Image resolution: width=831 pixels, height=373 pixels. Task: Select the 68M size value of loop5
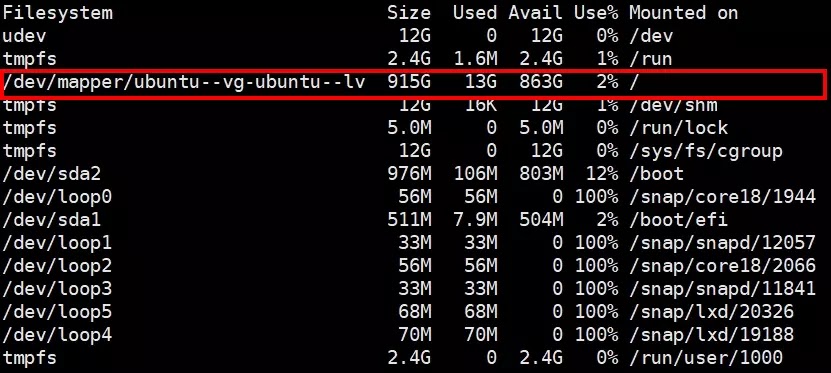414,312
